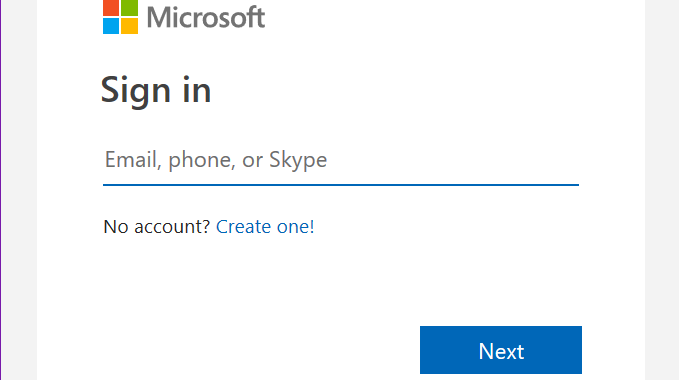The height and width of the screenshot is (380, 679).
Task: Click the blue underline of the email field
Action: click(341, 185)
